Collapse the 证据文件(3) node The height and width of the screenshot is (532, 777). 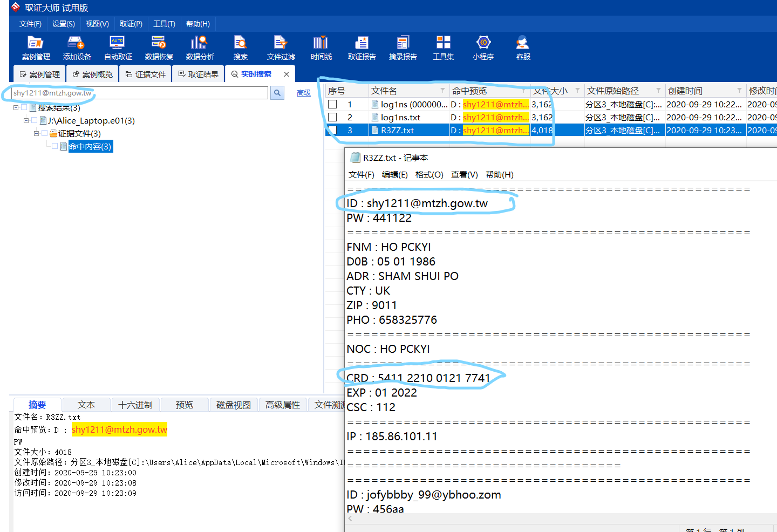(36, 133)
